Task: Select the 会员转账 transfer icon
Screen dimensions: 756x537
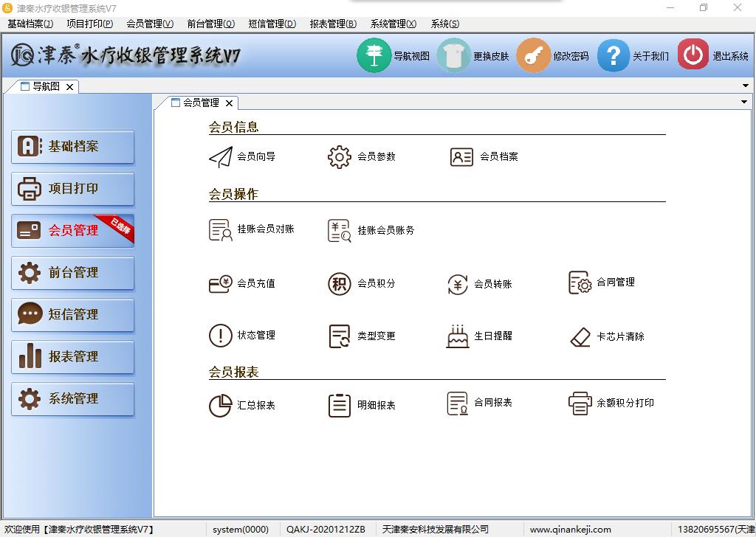Action: [x=458, y=284]
